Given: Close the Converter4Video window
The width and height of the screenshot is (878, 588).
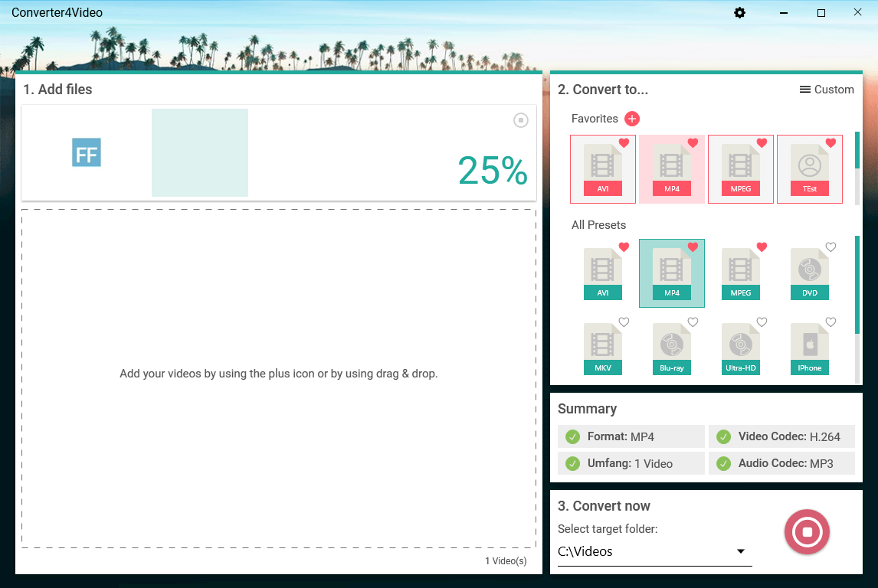Looking at the screenshot, I should (857, 12).
